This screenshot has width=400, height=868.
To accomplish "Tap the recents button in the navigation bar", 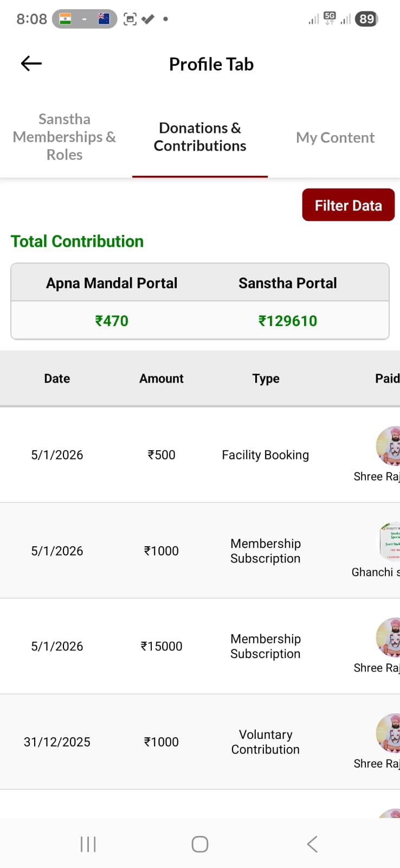I will [x=88, y=844].
